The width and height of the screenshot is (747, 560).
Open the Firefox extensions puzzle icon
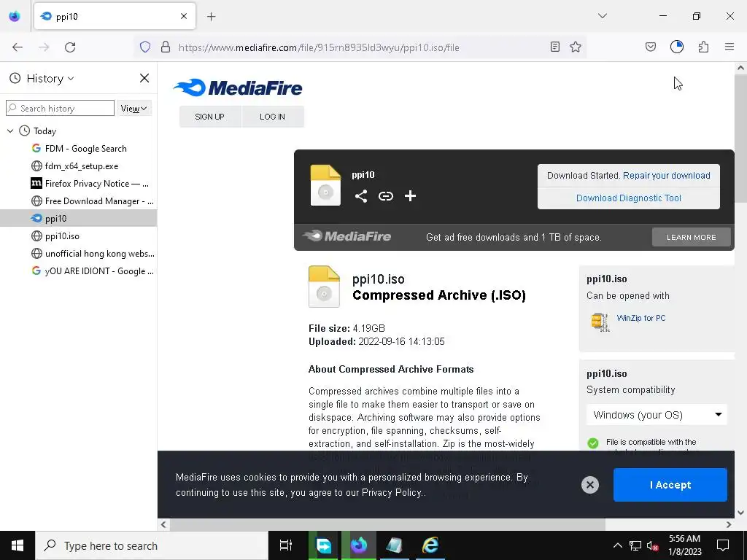coord(703,47)
